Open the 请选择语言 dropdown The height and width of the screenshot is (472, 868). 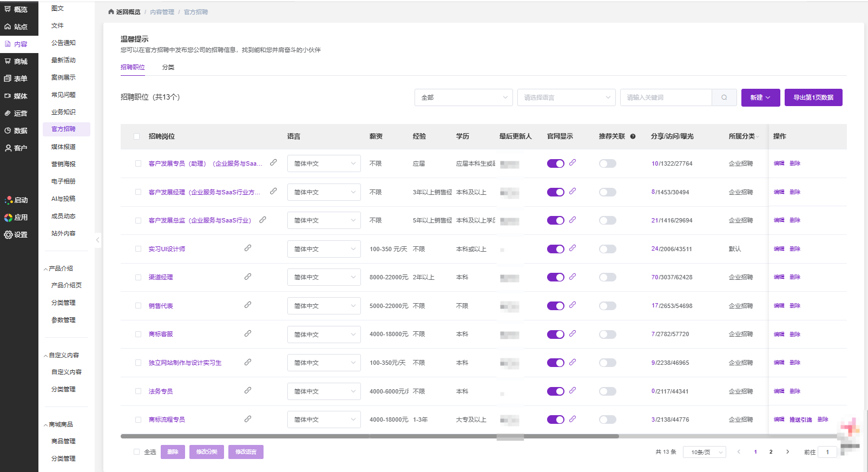point(566,97)
